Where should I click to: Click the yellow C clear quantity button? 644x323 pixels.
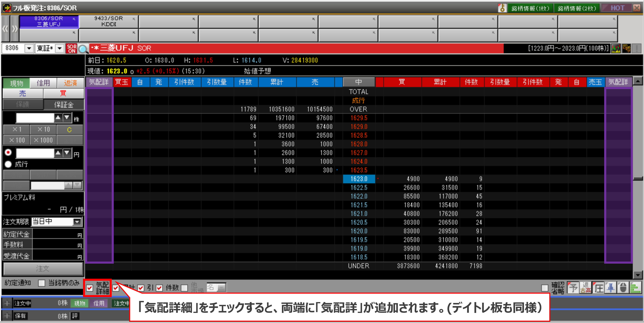point(70,130)
